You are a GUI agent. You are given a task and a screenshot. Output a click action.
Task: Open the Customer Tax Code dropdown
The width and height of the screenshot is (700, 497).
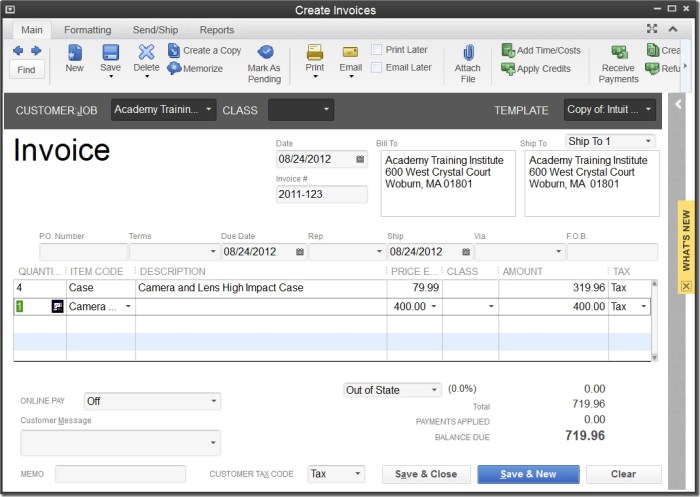click(x=358, y=474)
